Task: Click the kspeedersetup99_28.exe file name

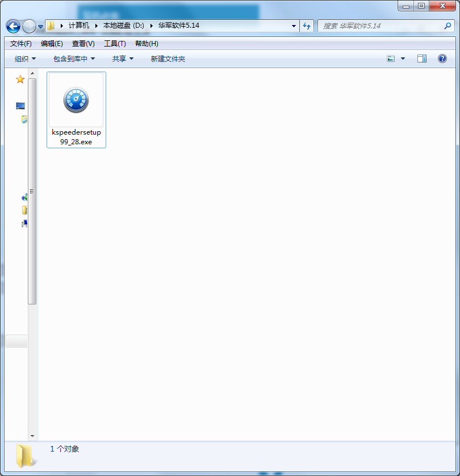Action: 76,137
